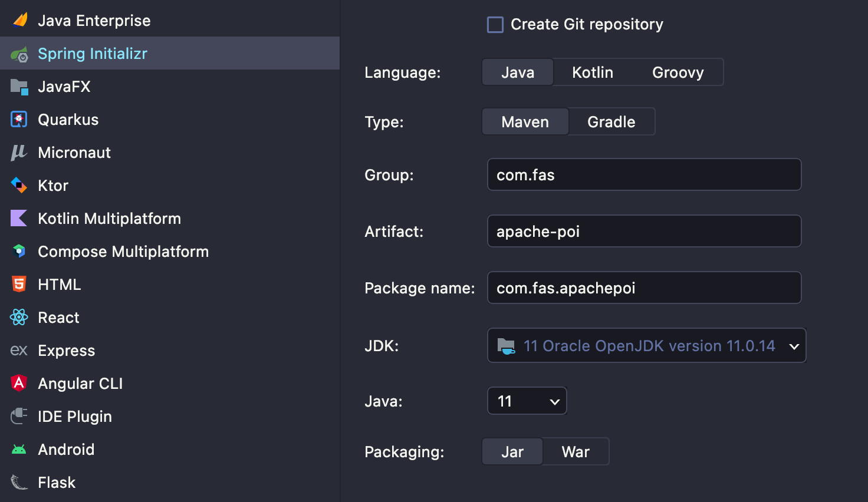
Task: Click the HTML5 badge icon
Action: tap(19, 285)
